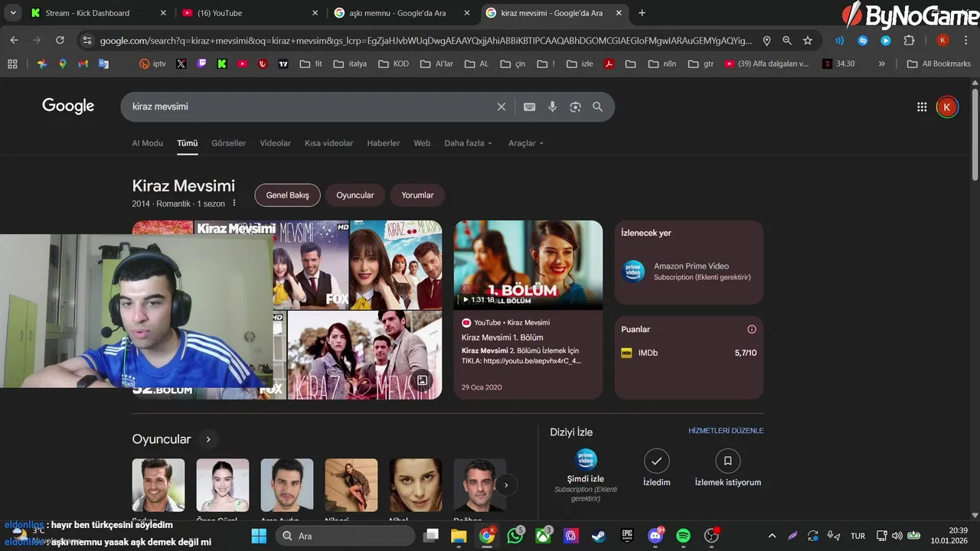Open the browser zoom magnifier icon in address bar
The image size is (980, 551).
point(787,41)
